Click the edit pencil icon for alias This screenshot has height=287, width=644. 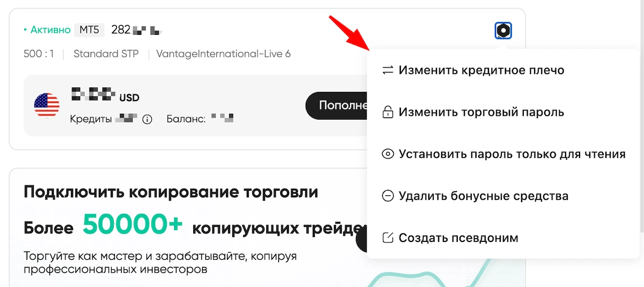pyautogui.click(x=387, y=238)
